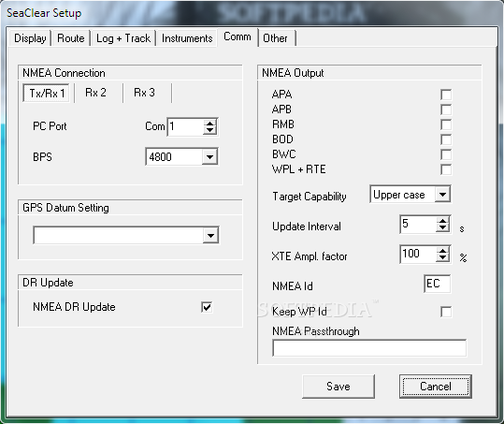Image resolution: width=504 pixels, height=424 pixels.
Task: Go to the Instruments tab
Action: pyautogui.click(x=187, y=38)
